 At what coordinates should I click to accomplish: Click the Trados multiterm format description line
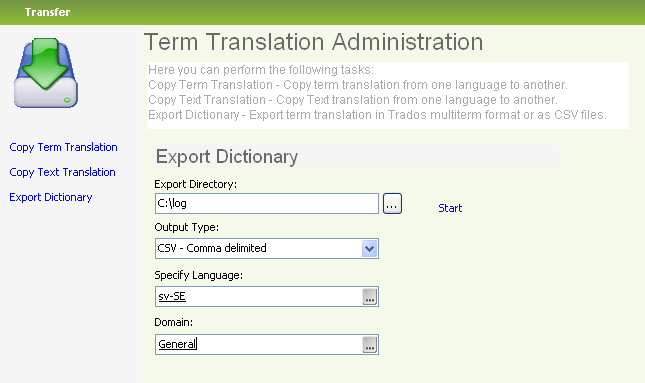click(x=377, y=115)
